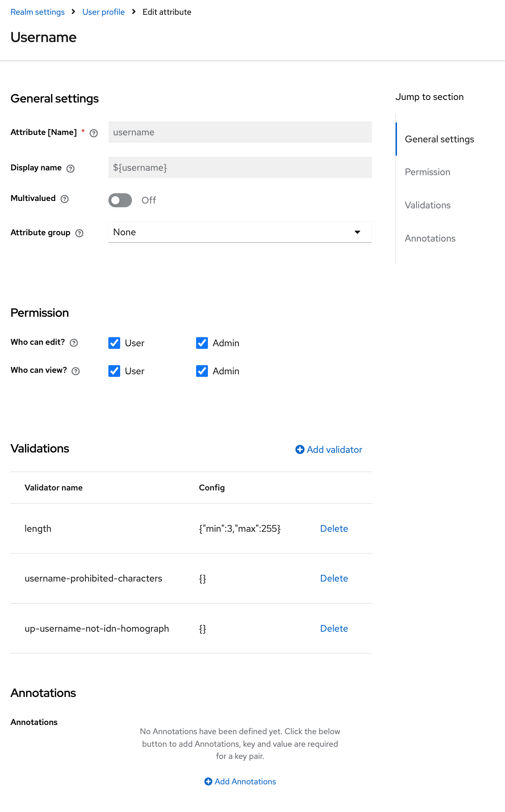Show help for Who can view
Viewport: 505px width, 812px height.
click(x=76, y=371)
